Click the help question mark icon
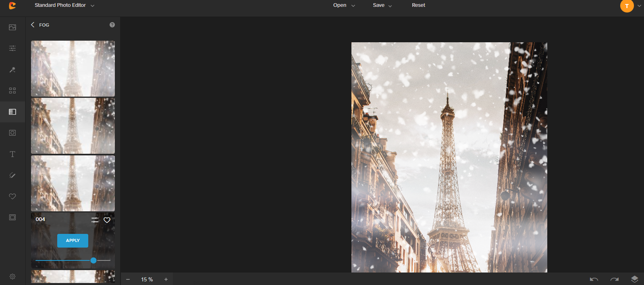Screen dimensions: 644x285 (x=112, y=25)
